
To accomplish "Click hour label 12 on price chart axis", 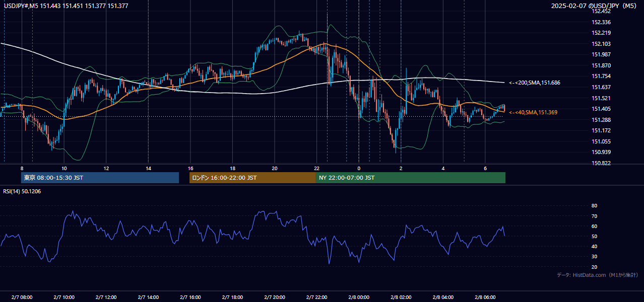I will (106, 168).
